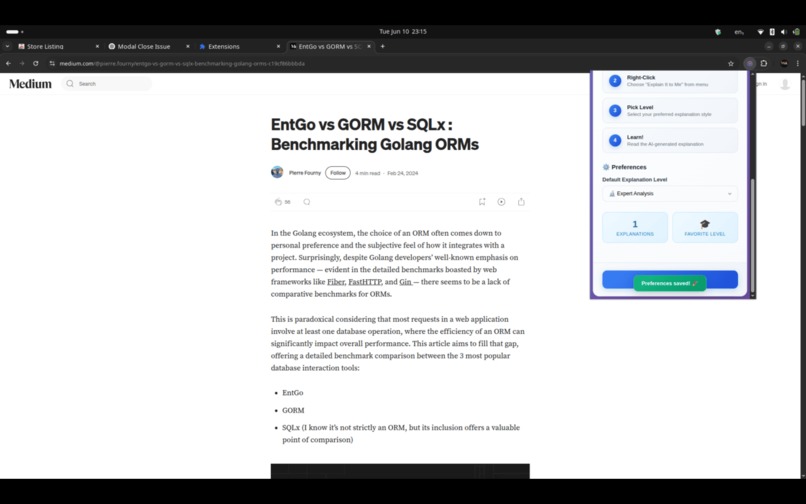Listen to the article play icon
Viewport: 806px width, 504px height.
[x=501, y=202]
